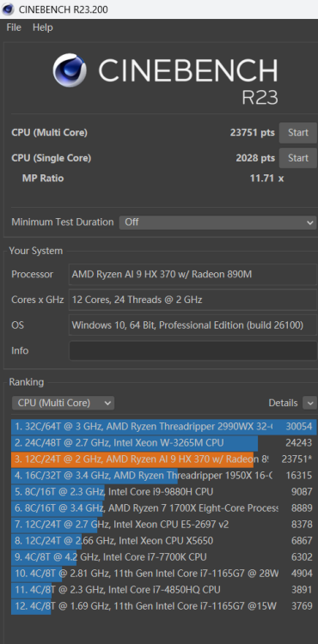Screen dimensions: 318x644
Task: Select the highlighted Ryzen AI 9 HX 370 entry
Action: pyautogui.click(x=164, y=459)
